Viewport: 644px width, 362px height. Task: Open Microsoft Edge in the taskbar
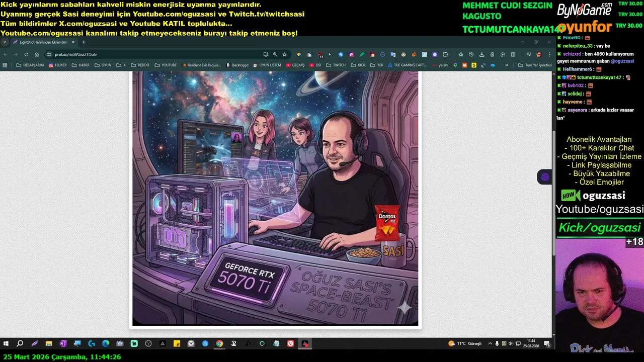(106, 343)
